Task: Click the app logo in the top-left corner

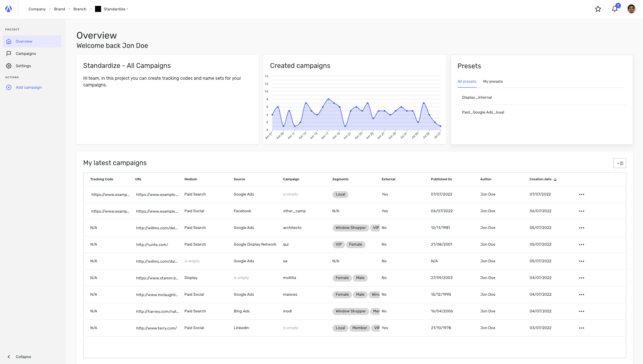Action: click(8, 9)
